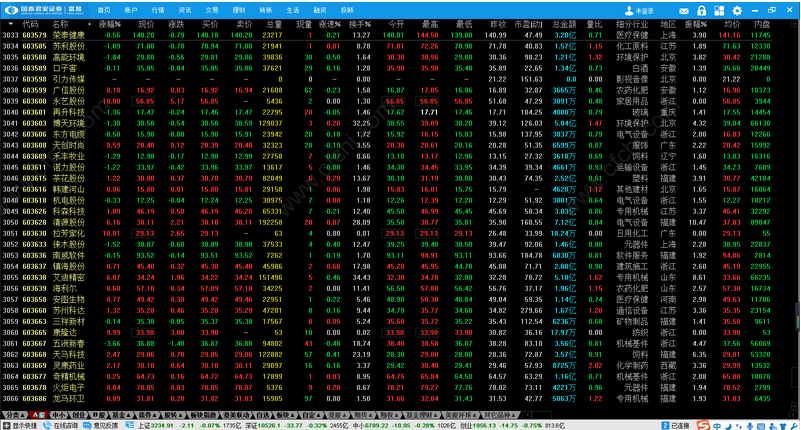Open the mail messages icon
Image resolution: width=801 pixels, height=430 pixels.
click(684, 11)
